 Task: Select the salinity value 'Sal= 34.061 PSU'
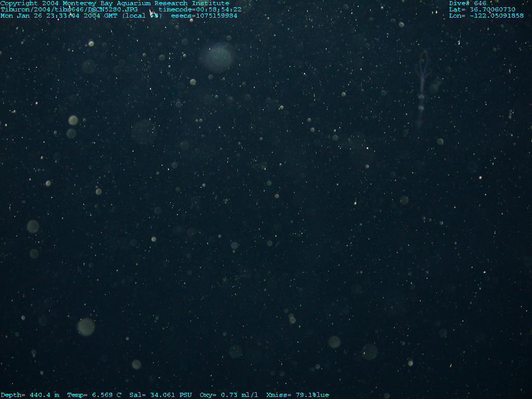click(161, 395)
